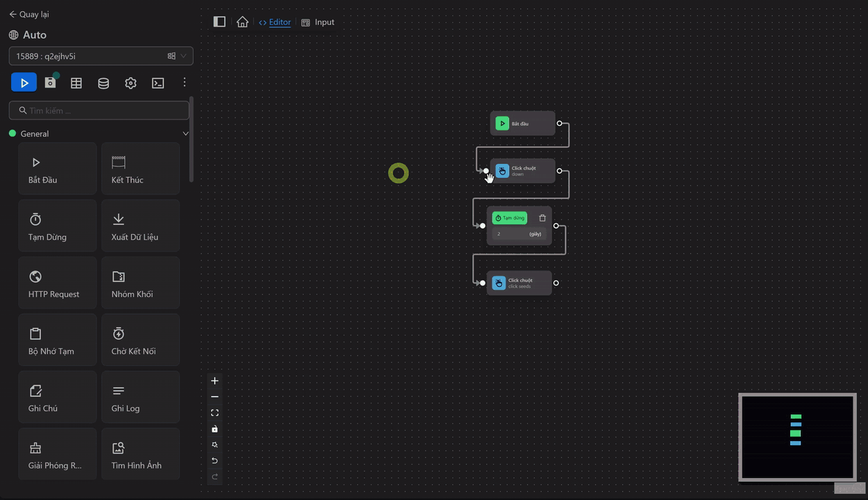Switch to the Input tab
The width and height of the screenshot is (868, 500).
[x=318, y=22]
